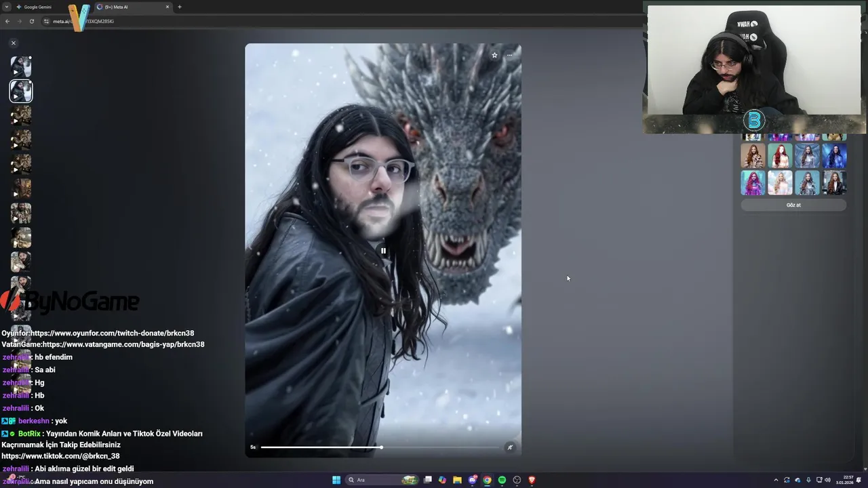The image size is (868, 488).
Task: Open the OneDrive cloud tray icon
Action: click(x=797, y=480)
